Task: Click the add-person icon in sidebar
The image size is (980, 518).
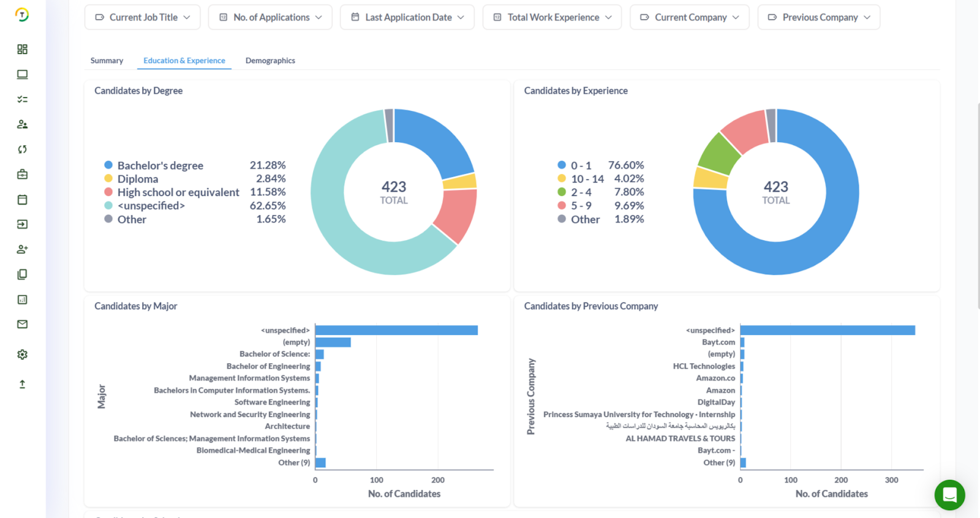Action: pyautogui.click(x=22, y=249)
